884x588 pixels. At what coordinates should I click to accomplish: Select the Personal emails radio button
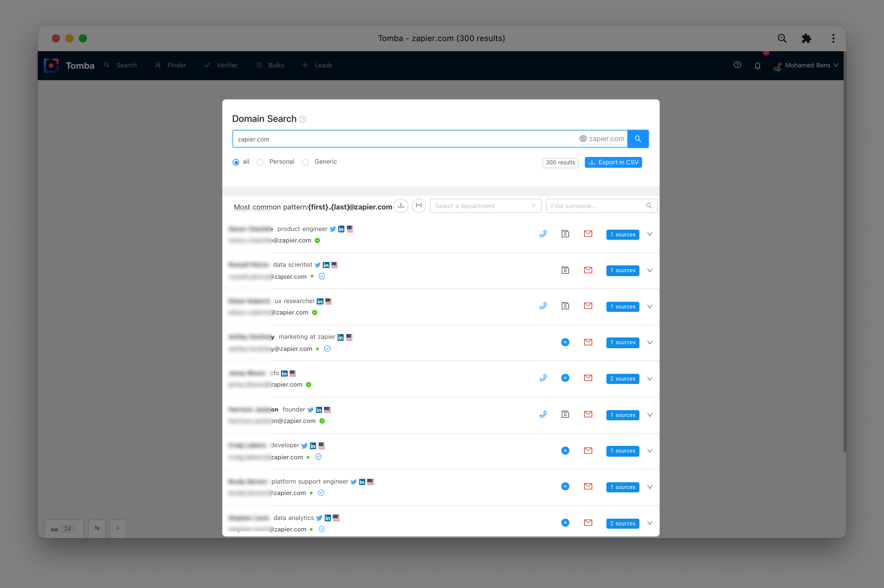pos(260,162)
